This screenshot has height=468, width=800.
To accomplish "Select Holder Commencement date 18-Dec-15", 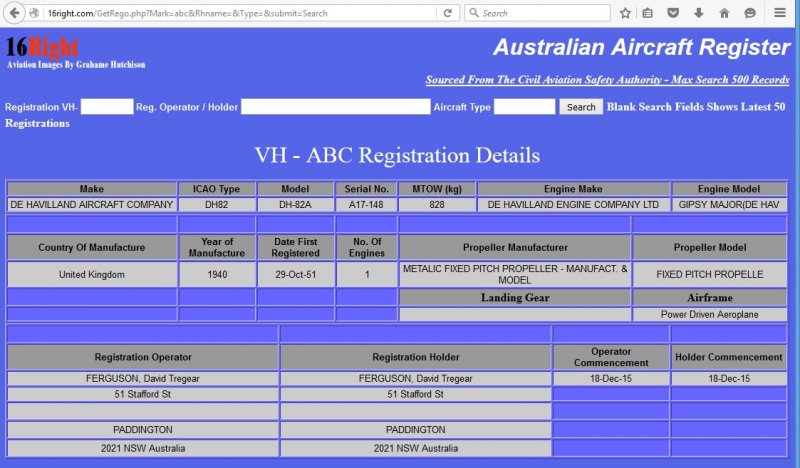I will click(x=729, y=379).
